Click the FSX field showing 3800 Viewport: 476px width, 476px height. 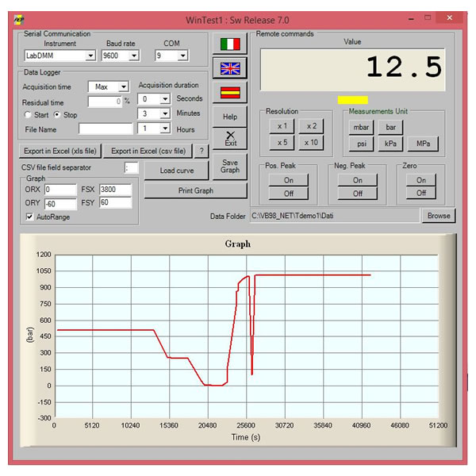point(115,190)
